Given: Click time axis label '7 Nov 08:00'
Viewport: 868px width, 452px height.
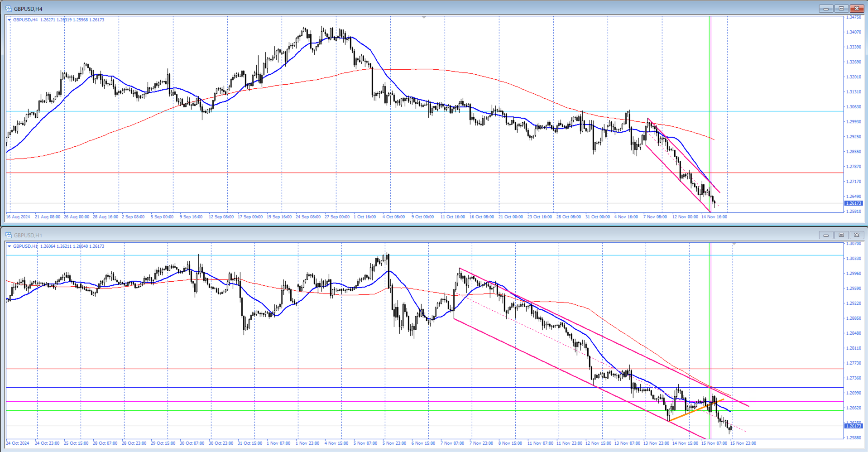Looking at the screenshot, I should click(655, 217).
